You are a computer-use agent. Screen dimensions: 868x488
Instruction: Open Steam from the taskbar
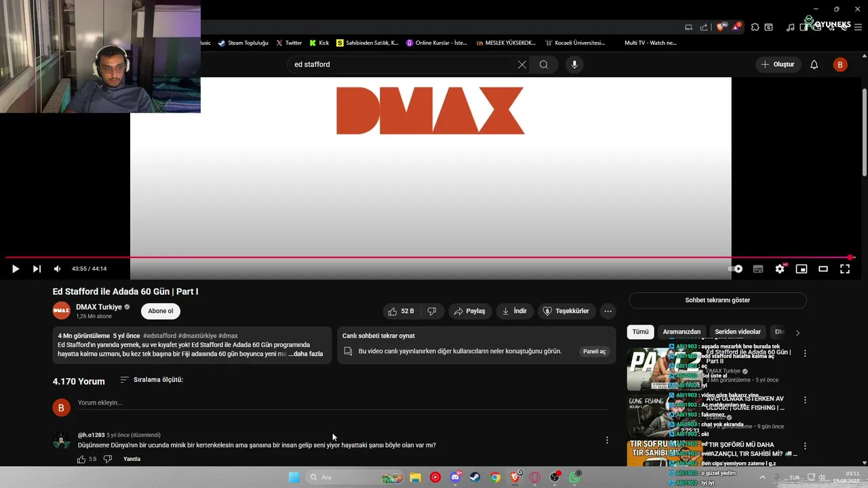pyautogui.click(x=475, y=477)
